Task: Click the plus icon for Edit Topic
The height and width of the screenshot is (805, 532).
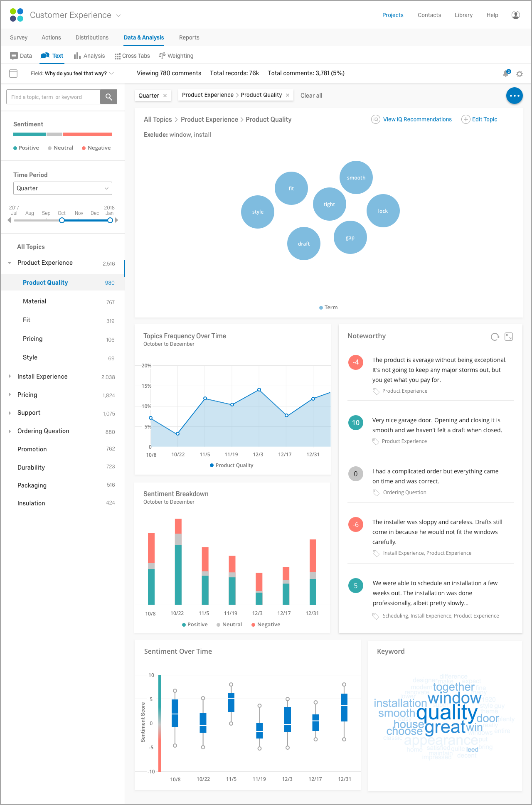Action: (466, 119)
